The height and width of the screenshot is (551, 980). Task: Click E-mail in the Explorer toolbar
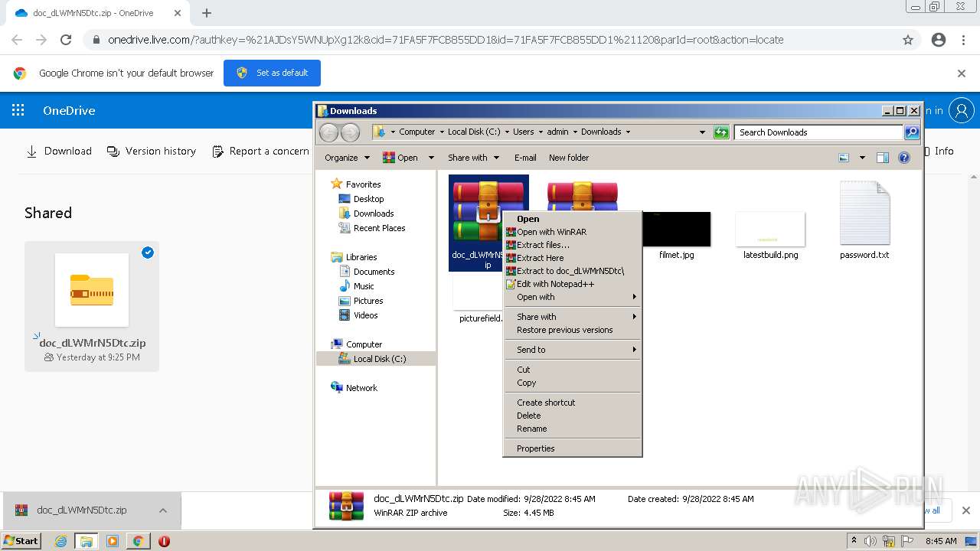(525, 158)
